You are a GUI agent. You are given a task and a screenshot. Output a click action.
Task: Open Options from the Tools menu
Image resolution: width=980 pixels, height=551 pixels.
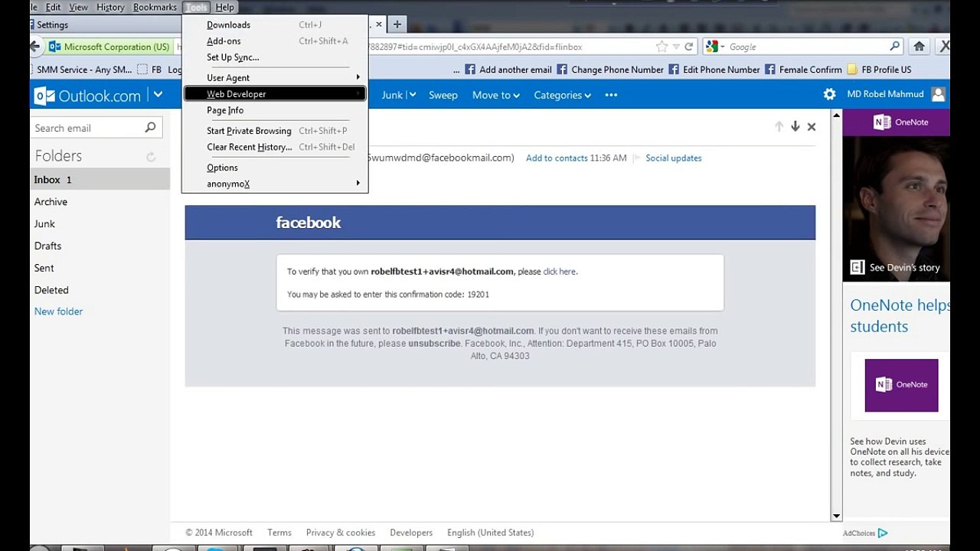(x=275, y=168)
